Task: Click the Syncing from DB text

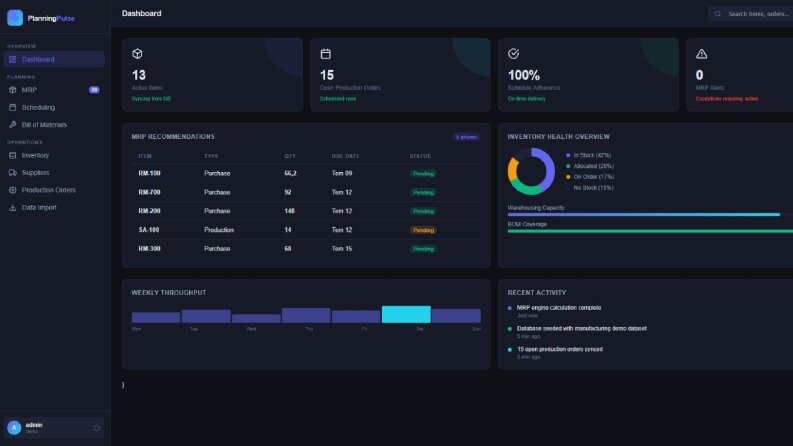Action: 151,99
